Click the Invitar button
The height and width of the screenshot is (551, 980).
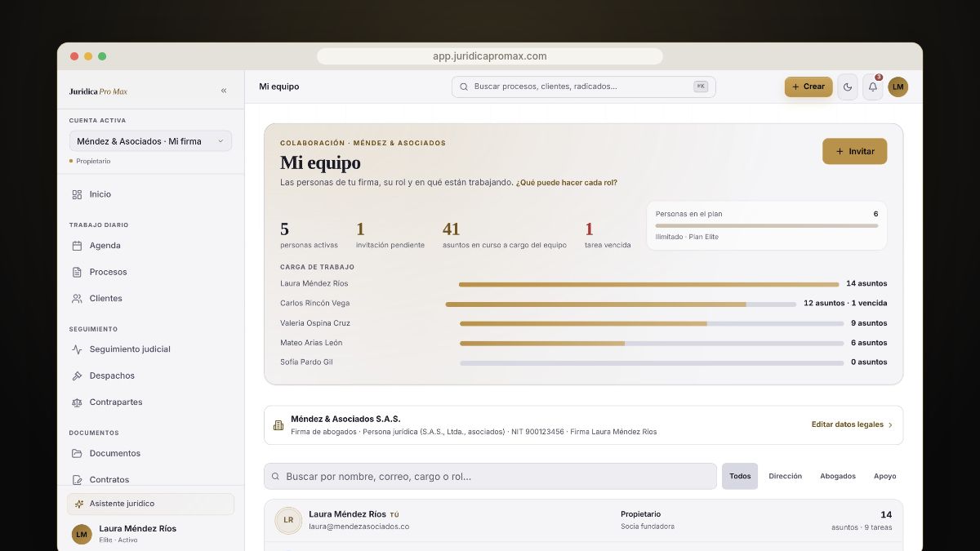click(x=854, y=151)
